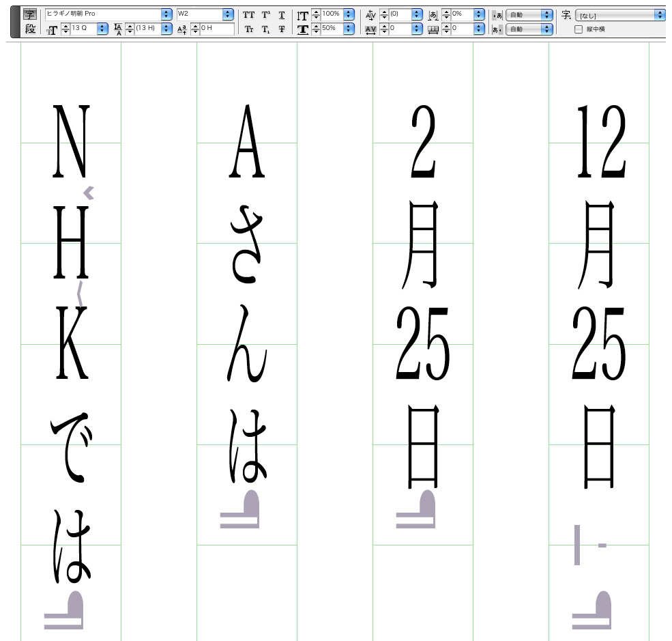Apply Underline formatting
The image size is (672, 641).
point(282,15)
